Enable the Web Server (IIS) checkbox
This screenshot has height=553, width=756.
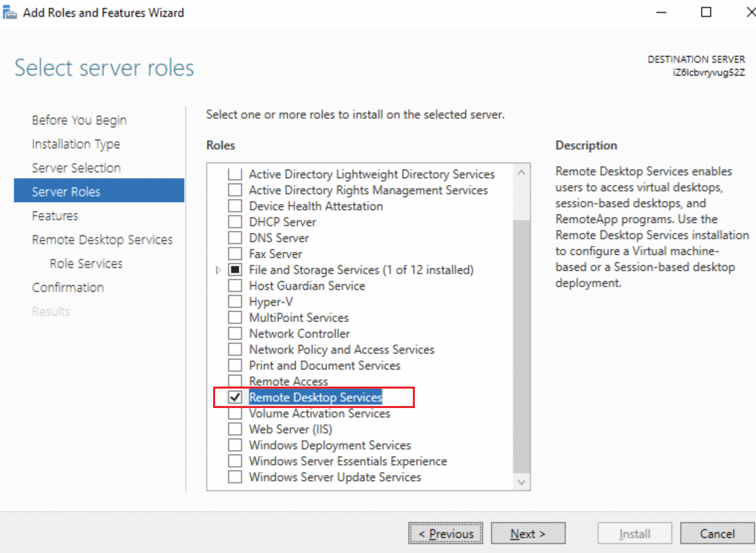coord(235,429)
